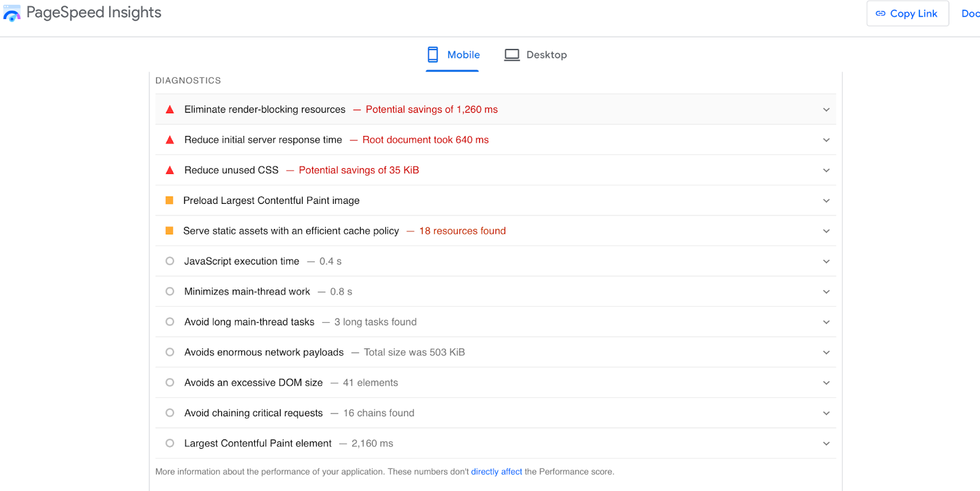This screenshot has height=491, width=980.
Task: Expand Minimizes main-thread work chevron
Action: tap(826, 292)
